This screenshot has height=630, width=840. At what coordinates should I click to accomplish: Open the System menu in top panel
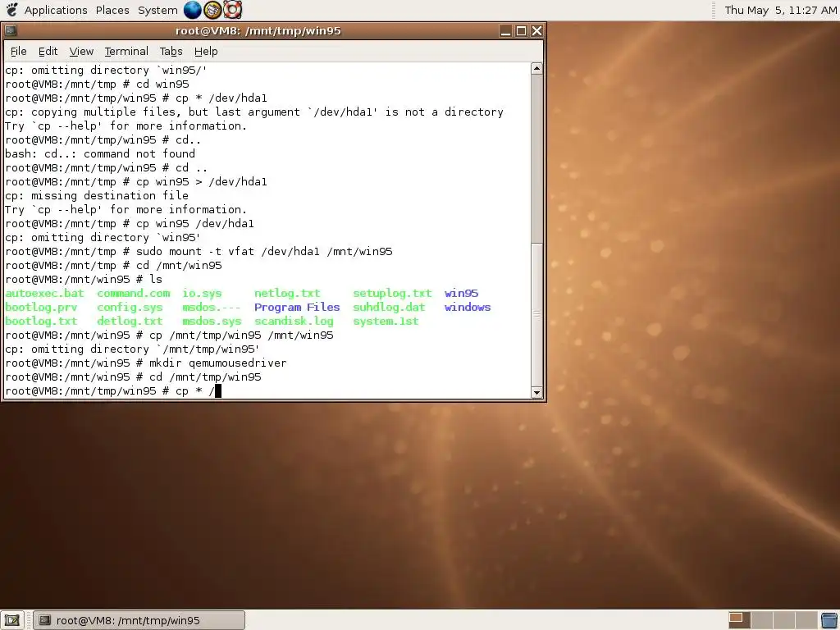click(x=157, y=10)
